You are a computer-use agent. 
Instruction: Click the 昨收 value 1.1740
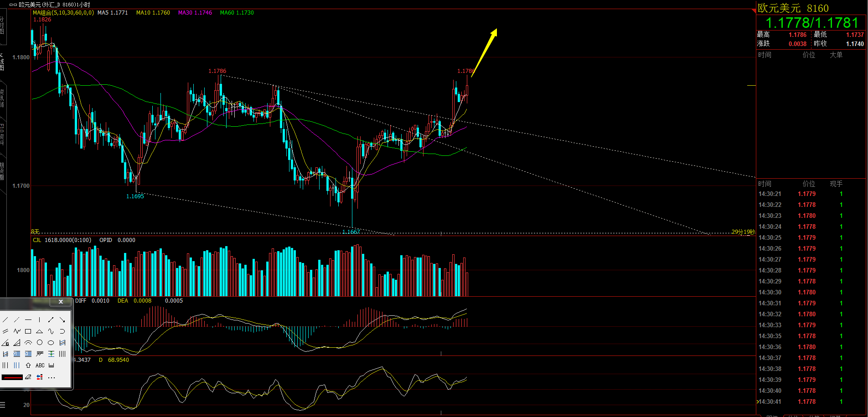[855, 44]
